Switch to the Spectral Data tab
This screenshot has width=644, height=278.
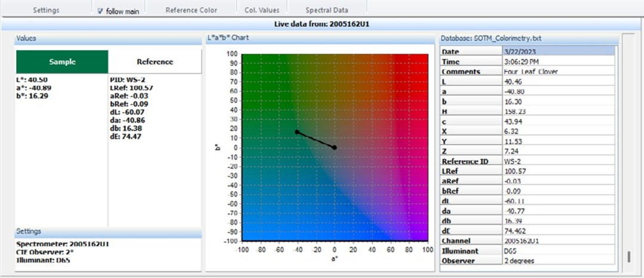tap(327, 10)
